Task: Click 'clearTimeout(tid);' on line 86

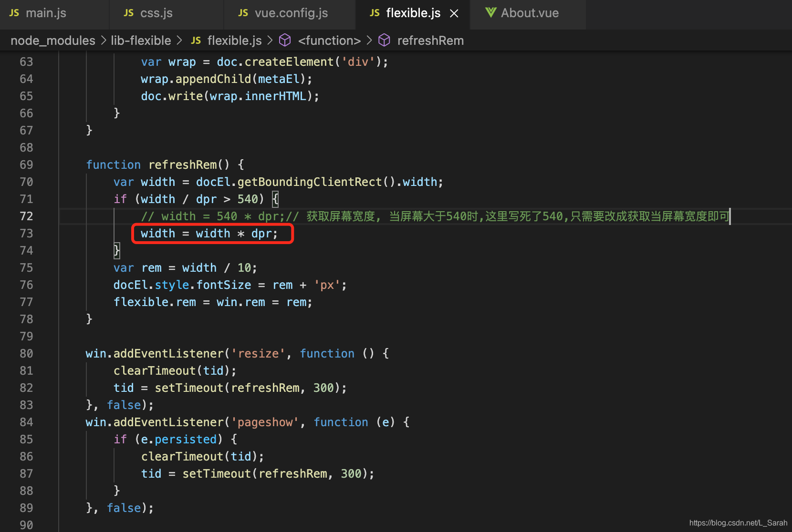Action: (202, 457)
